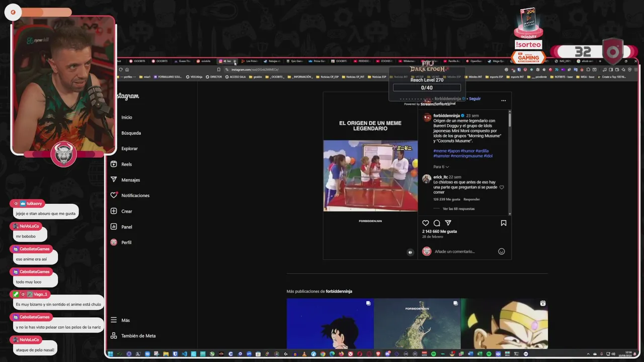The width and height of the screenshot is (644, 362).
Task: Open the Más hamburger menu
Action: pyautogui.click(x=114, y=320)
